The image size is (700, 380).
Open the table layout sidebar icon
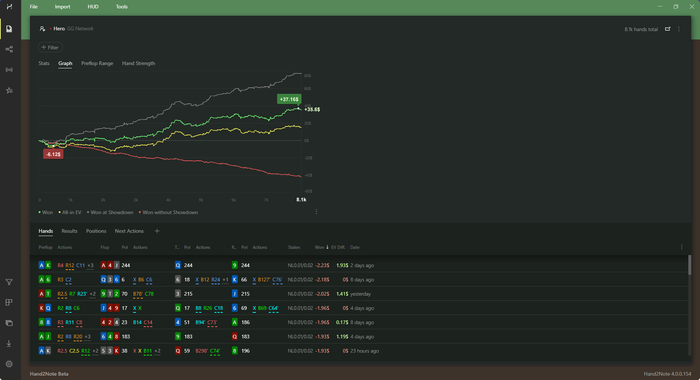[x=9, y=303]
